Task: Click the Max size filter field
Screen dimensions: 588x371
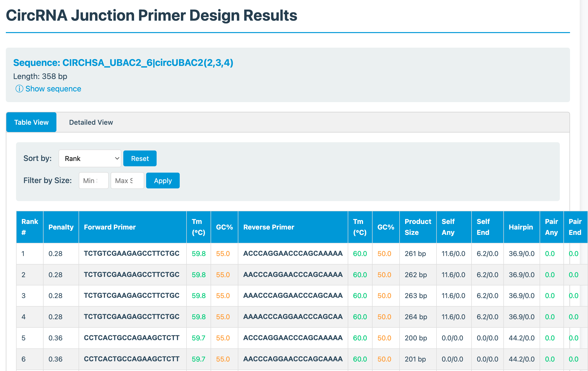Action: tap(127, 181)
